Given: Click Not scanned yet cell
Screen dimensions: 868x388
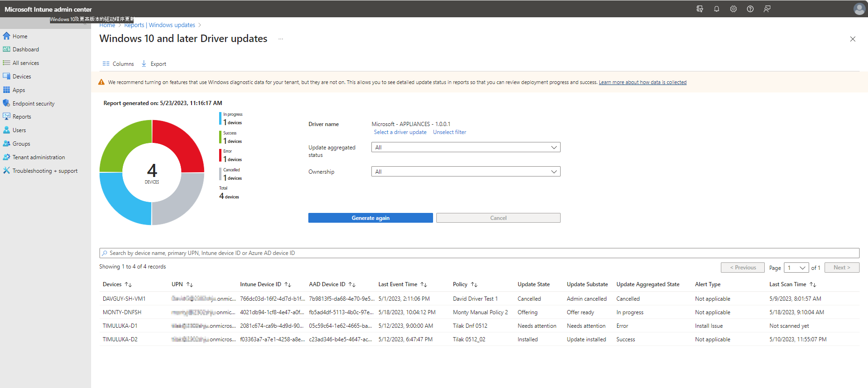Looking at the screenshot, I should (x=789, y=326).
